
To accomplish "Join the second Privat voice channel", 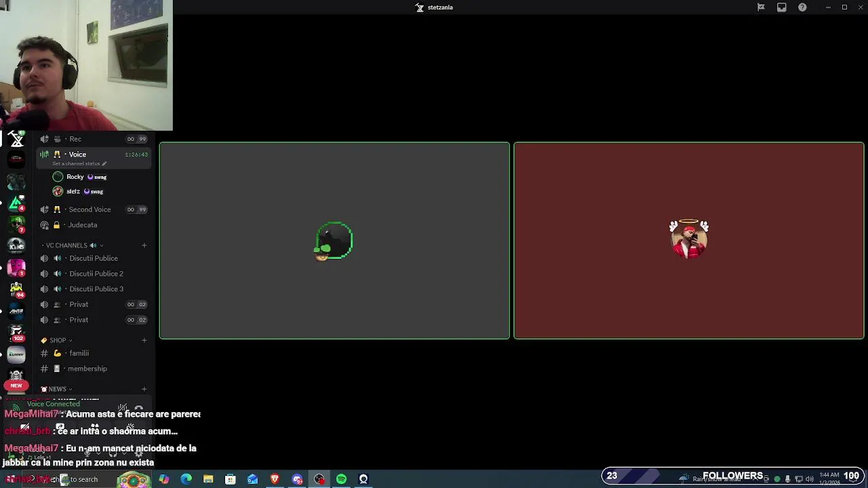I will (94, 320).
